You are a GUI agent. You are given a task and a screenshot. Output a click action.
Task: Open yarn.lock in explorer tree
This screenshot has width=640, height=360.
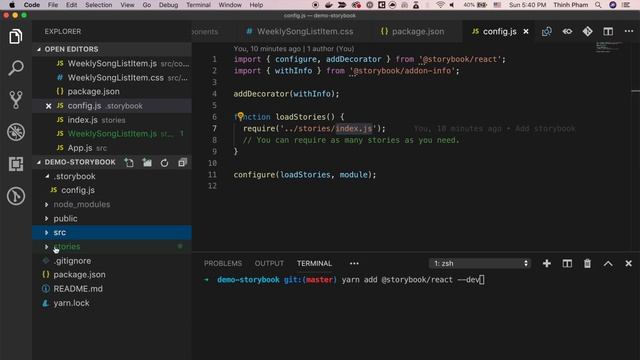112,303
